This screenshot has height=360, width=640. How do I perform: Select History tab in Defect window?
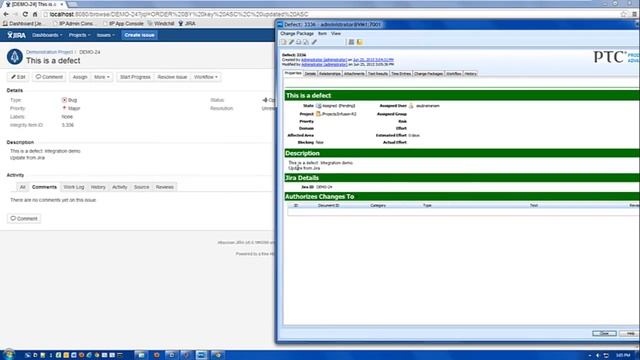coord(471,74)
